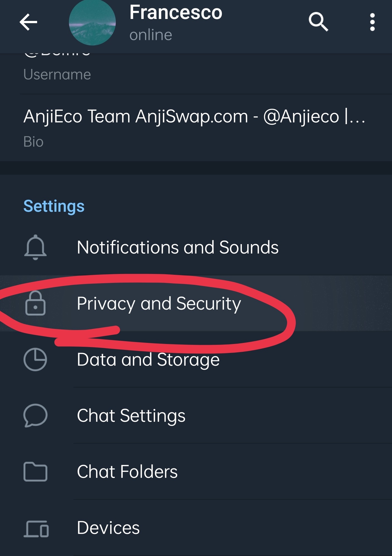Image resolution: width=392 pixels, height=556 pixels.
Task: Tap the AnjiEco Team bio text
Action: point(194,116)
